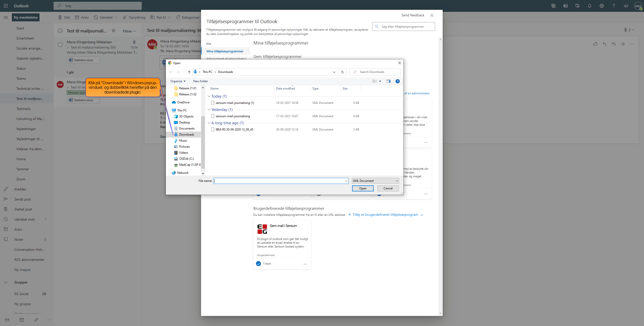The width and height of the screenshot is (644, 326).
Task: Collapse the 'Yesterday (1)' group in the file list
Action: coord(209,109)
